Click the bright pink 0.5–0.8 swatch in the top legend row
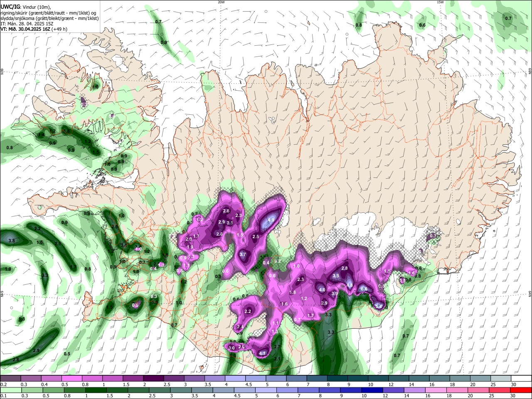 [x=71, y=378]
